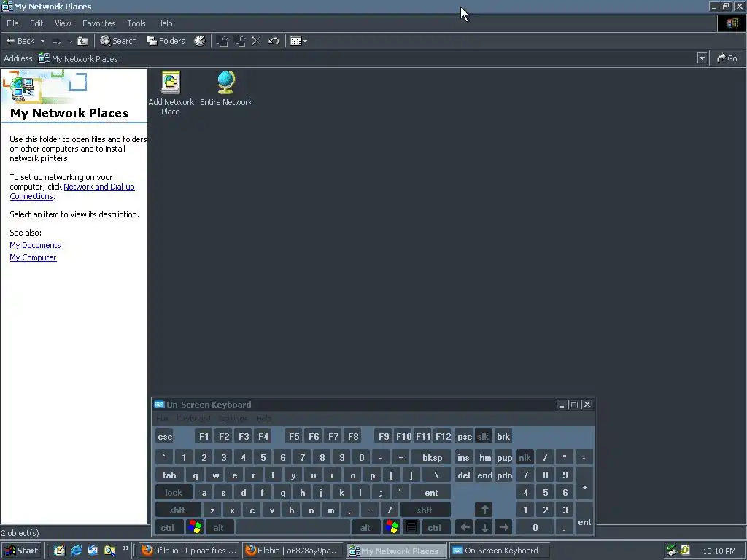Click the esc key on keyboard
The width and height of the screenshot is (747, 560).
click(x=165, y=436)
